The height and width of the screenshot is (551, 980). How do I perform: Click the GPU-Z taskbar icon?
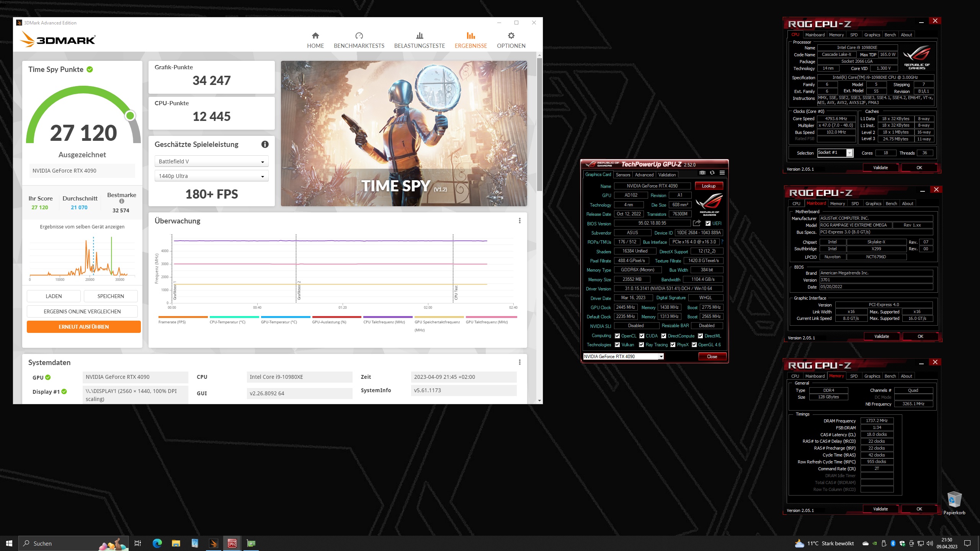pos(251,543)
